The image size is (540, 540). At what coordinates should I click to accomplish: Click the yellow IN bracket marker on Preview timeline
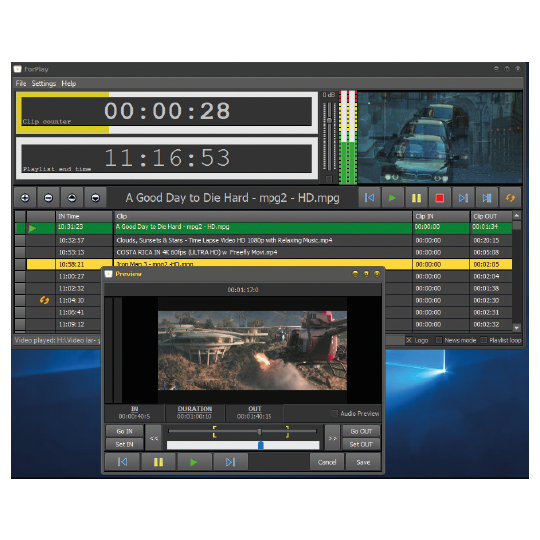[214, 432]
